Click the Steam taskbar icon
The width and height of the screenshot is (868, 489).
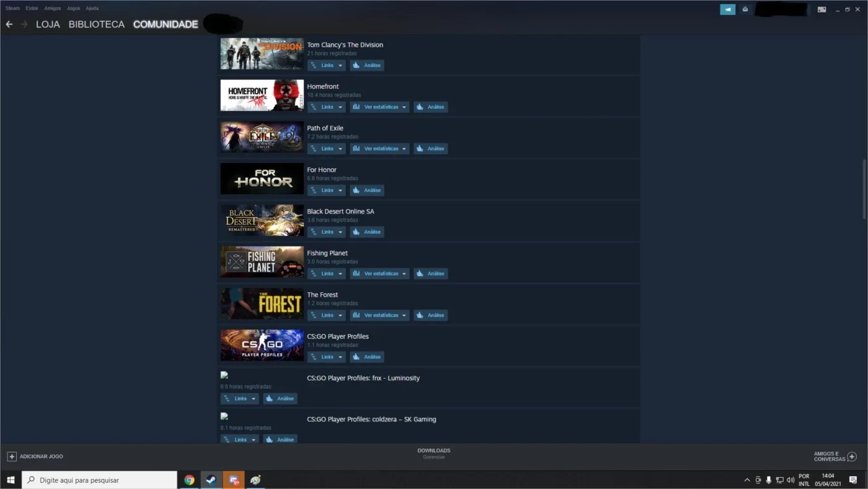pyautogui.click(x=211, y=480)
